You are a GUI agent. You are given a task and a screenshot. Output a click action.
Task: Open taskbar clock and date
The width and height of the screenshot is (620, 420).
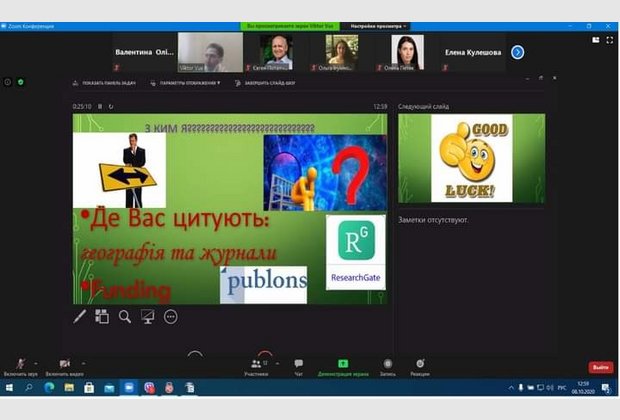pyautogui.click(x=583, y=388)
